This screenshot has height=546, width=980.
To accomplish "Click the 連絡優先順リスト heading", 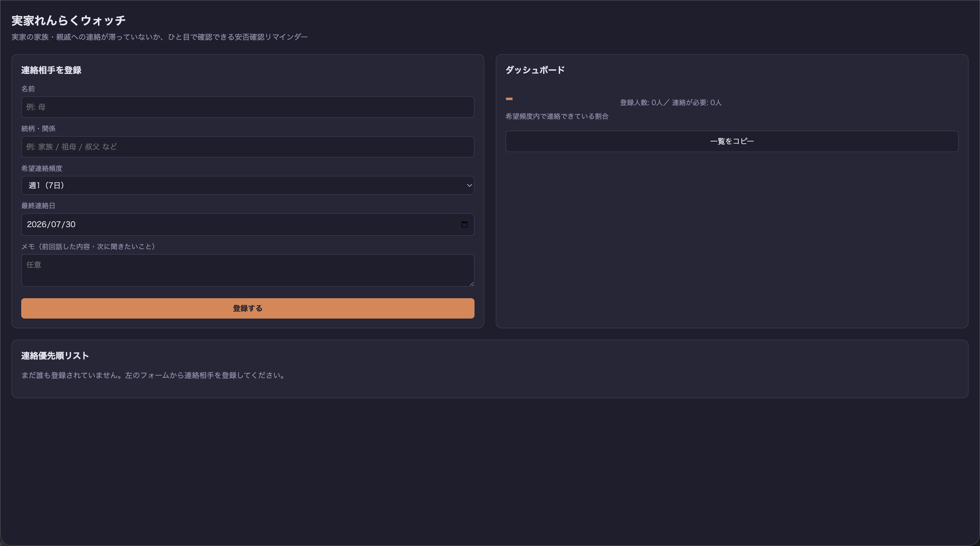I will [55, 356].
